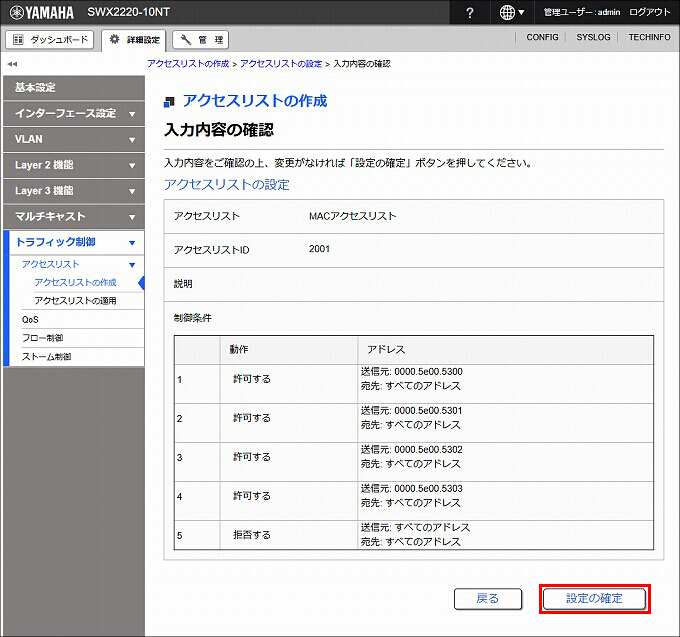Screen dimensions: 680x637
Task: Open the TECHINFO link
Action: tap(649, 37)
